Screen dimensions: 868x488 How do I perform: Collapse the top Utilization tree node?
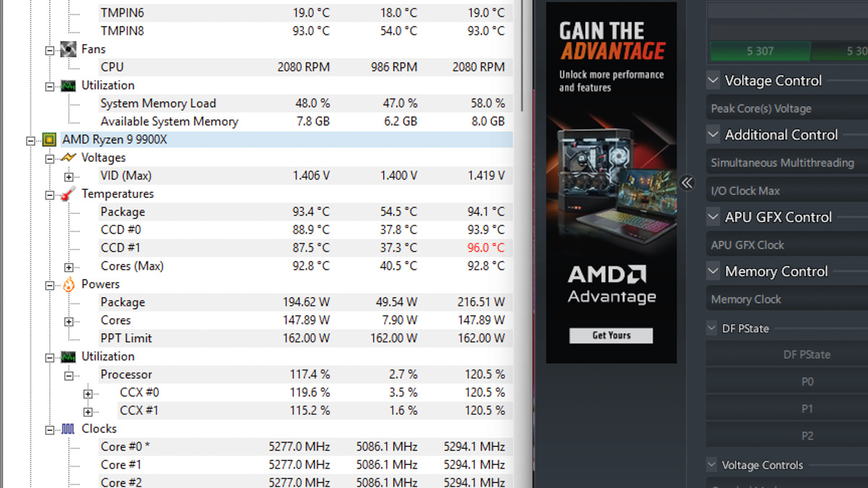point(50,86)
